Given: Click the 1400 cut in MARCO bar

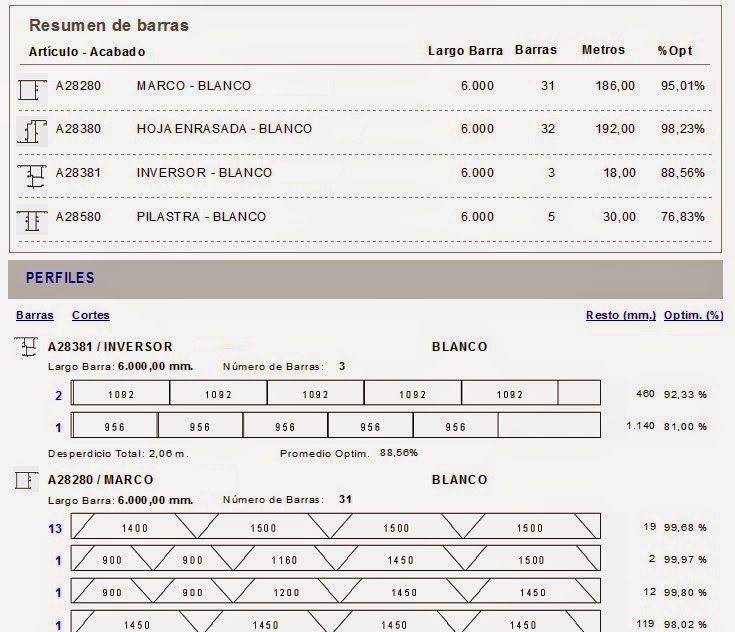Looking at the screenshot, I should (134, 528).
